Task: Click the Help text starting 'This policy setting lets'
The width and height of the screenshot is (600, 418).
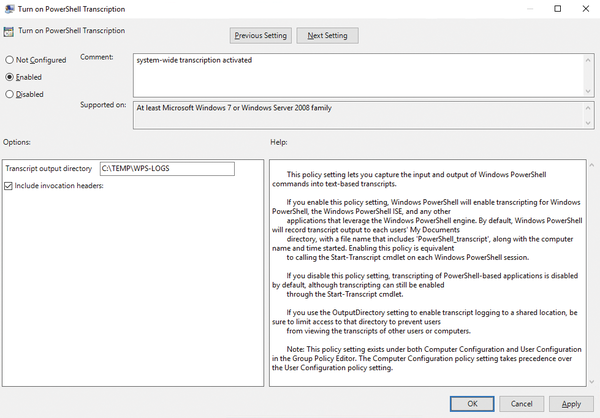Action: (x=409, y=179)
